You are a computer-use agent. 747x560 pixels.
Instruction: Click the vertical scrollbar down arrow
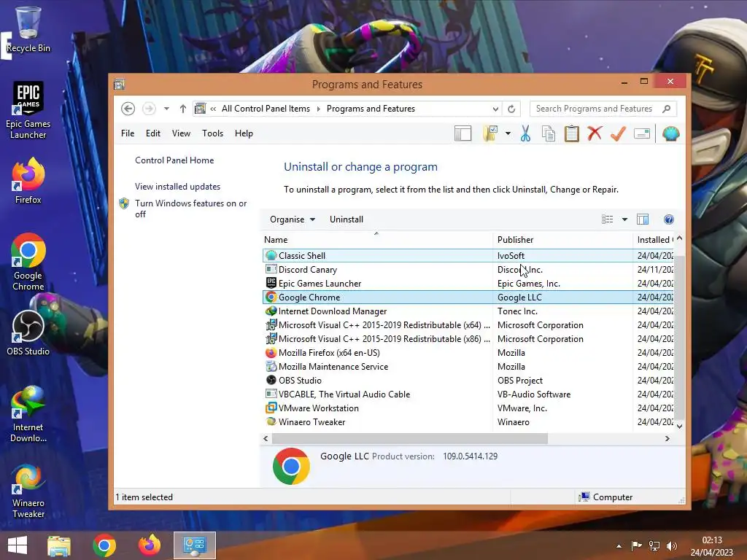(x=679, y=426)
